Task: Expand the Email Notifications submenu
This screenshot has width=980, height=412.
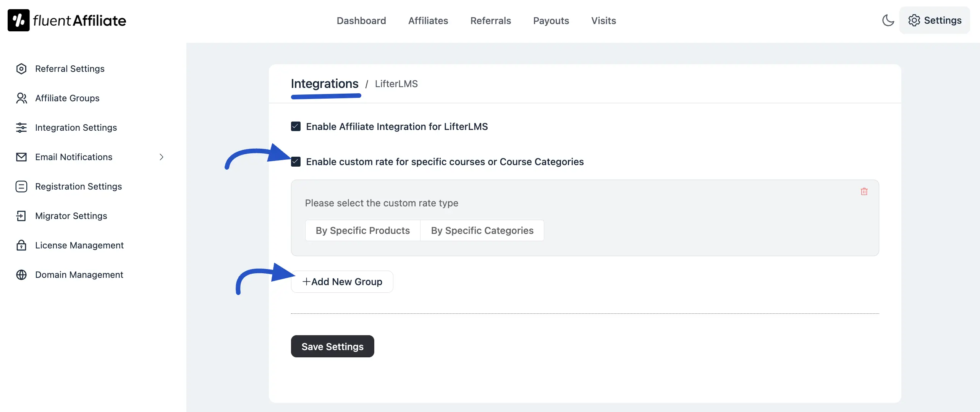Action: pos(161,157)
